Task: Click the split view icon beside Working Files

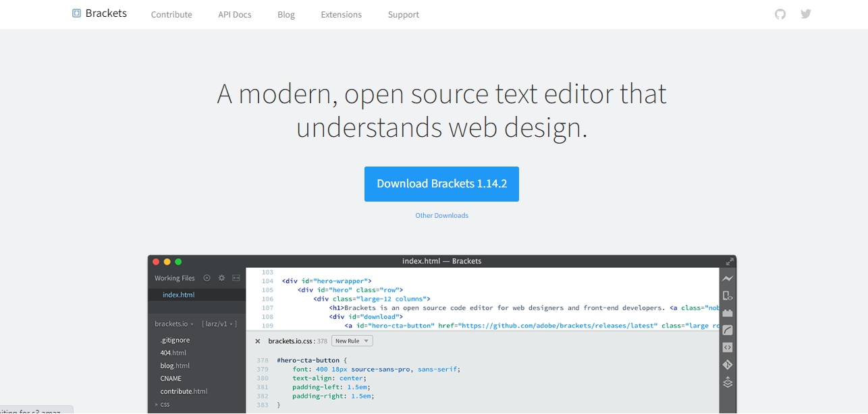Action: click(x=236, y=278)
